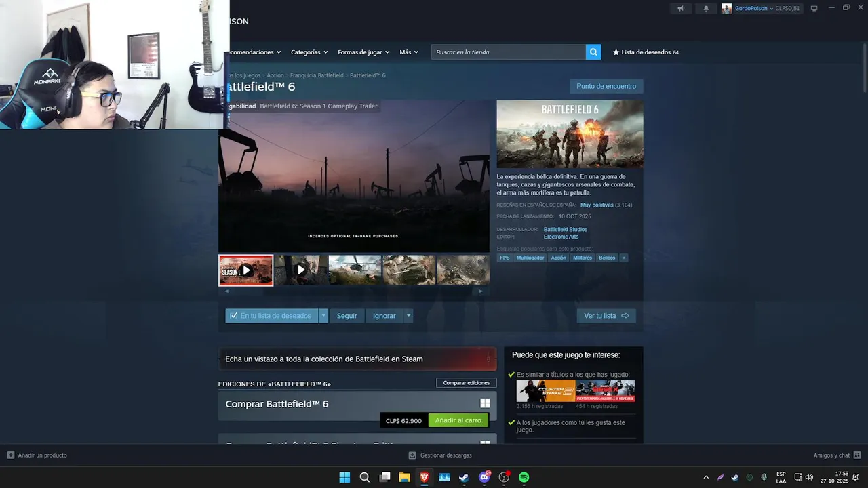Open Brave browser from taskbar
This screenshot has width=868, height=488.
point(425,477)
